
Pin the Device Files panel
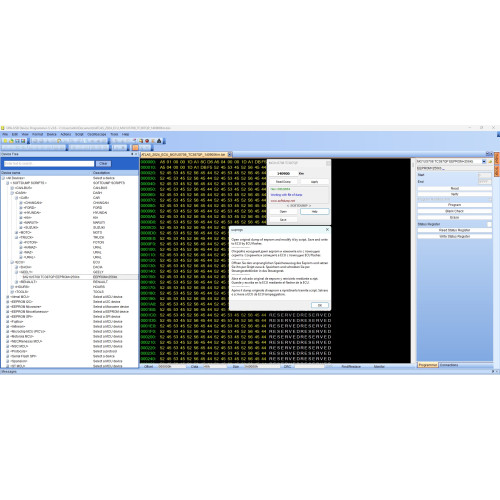point(132,154)
